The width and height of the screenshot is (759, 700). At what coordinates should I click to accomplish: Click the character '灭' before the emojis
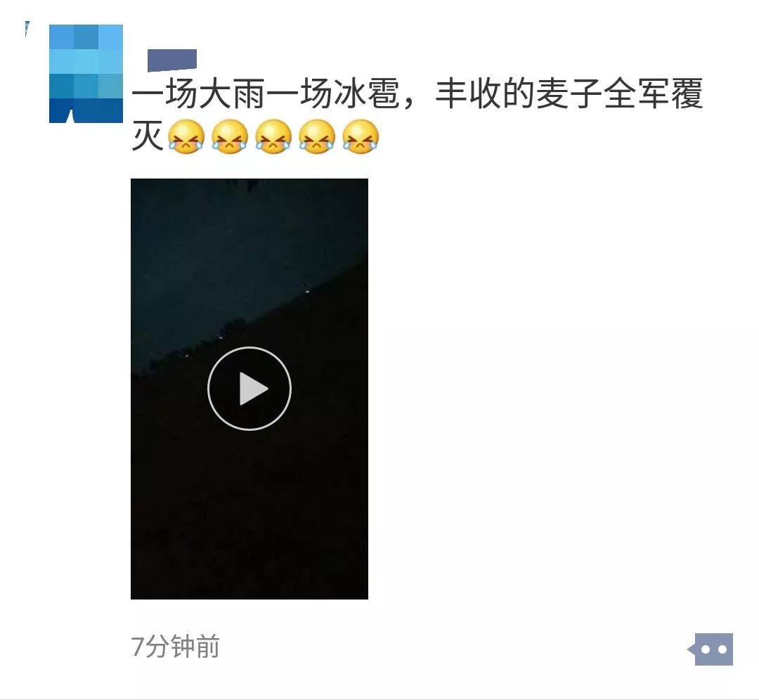(x=148, y=136)
